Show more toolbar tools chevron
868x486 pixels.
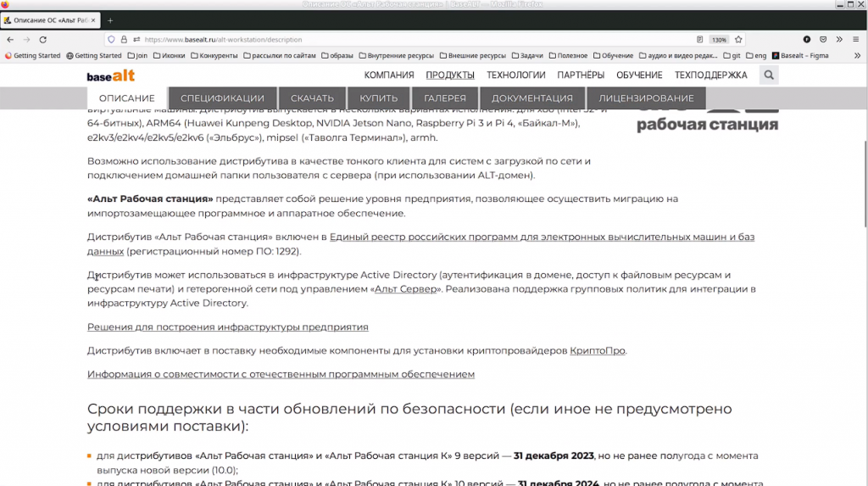point(839,39)
